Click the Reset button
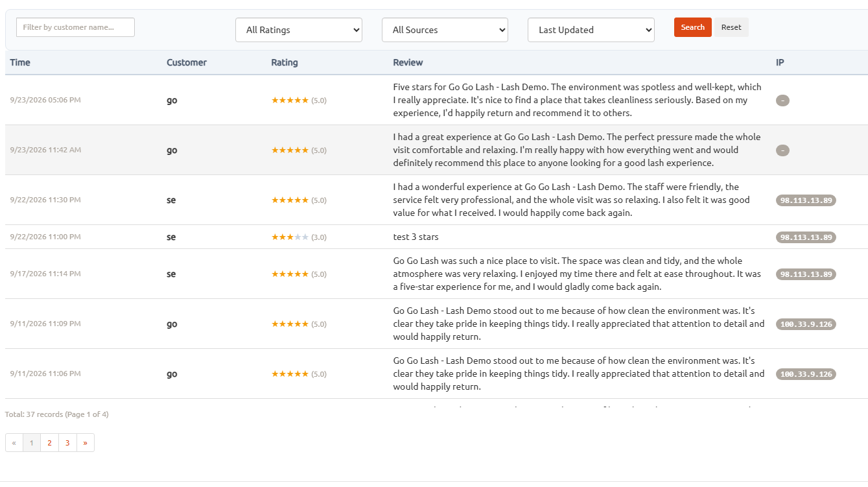This screenshot has width=868, height=487. coord(731,27)
